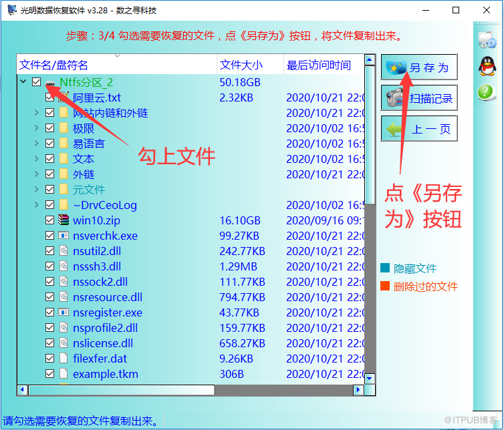
Task: Click dll icon of nslicense.dll
Action: pyautogui.click(x=64, y=343)
